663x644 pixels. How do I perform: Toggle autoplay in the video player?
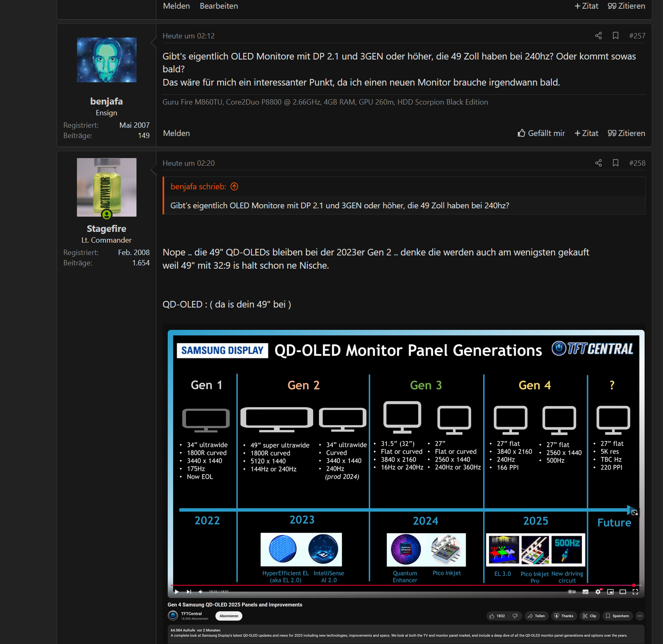[x=572, y=592]
